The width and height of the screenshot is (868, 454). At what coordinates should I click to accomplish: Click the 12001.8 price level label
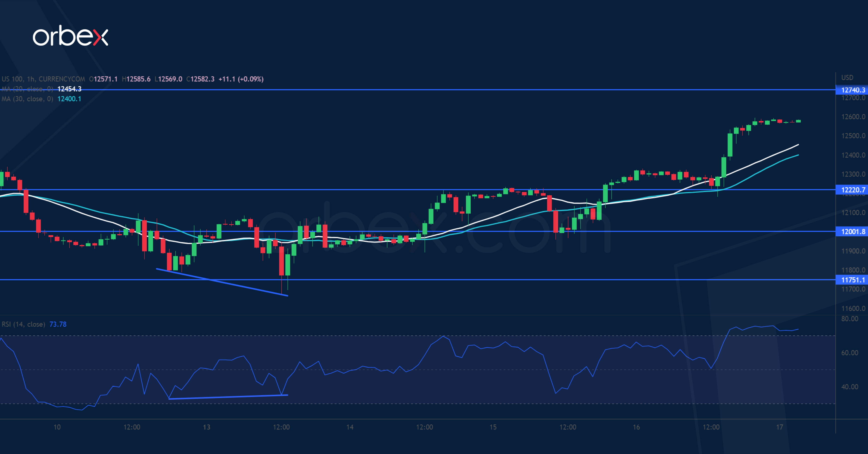852,232
